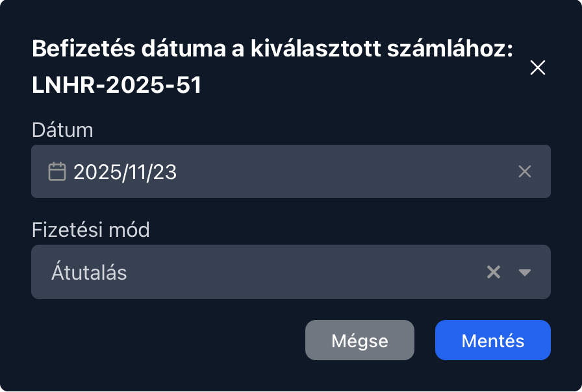Image resolution: width=582 pixels, height=392 pixels.
Task: Click the Mentés button to save
Action: (x=492, y=340)
